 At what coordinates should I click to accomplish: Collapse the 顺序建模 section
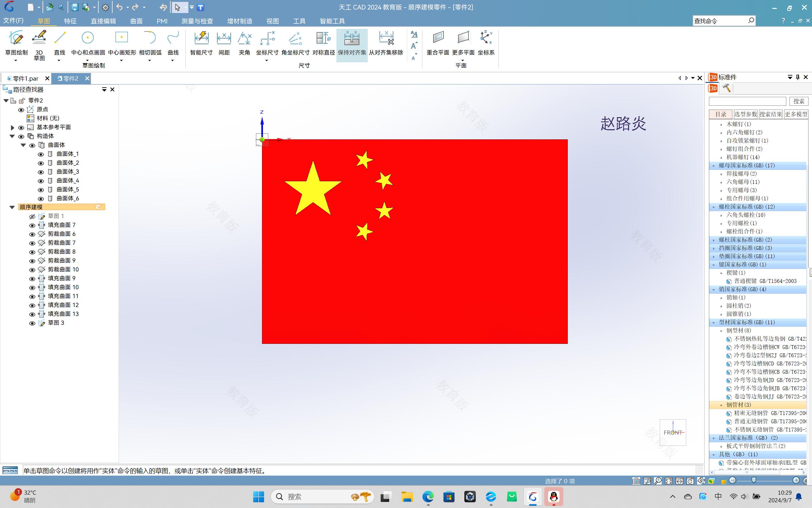[12, 207]
